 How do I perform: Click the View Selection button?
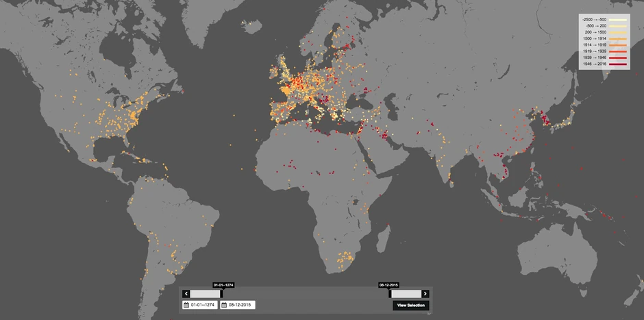[410, 305]
